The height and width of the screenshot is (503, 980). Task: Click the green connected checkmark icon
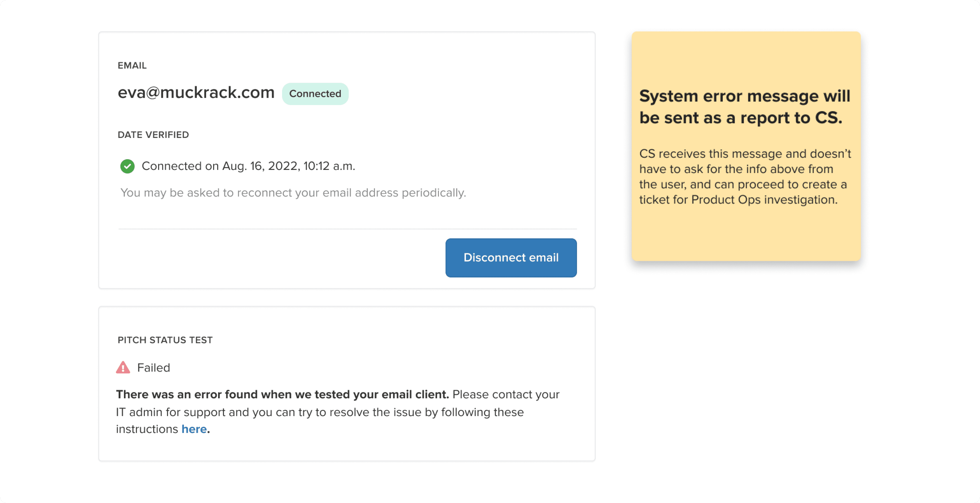(x=127, y=166)
